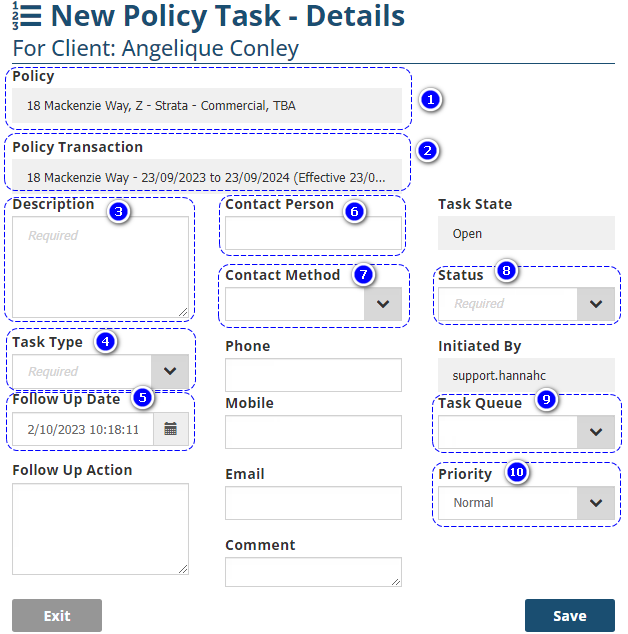Click the Task State field showing Open
628x634 pixels.
(526, 233)
